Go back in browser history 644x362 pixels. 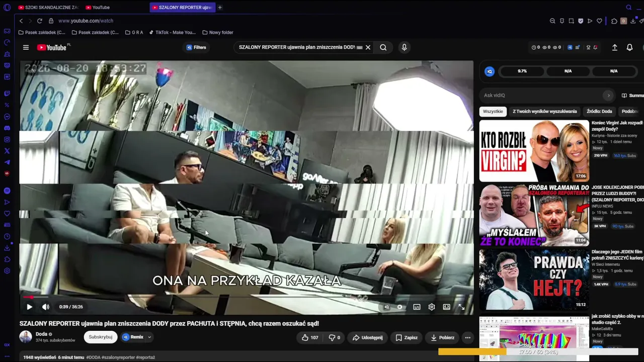[21, 21]
